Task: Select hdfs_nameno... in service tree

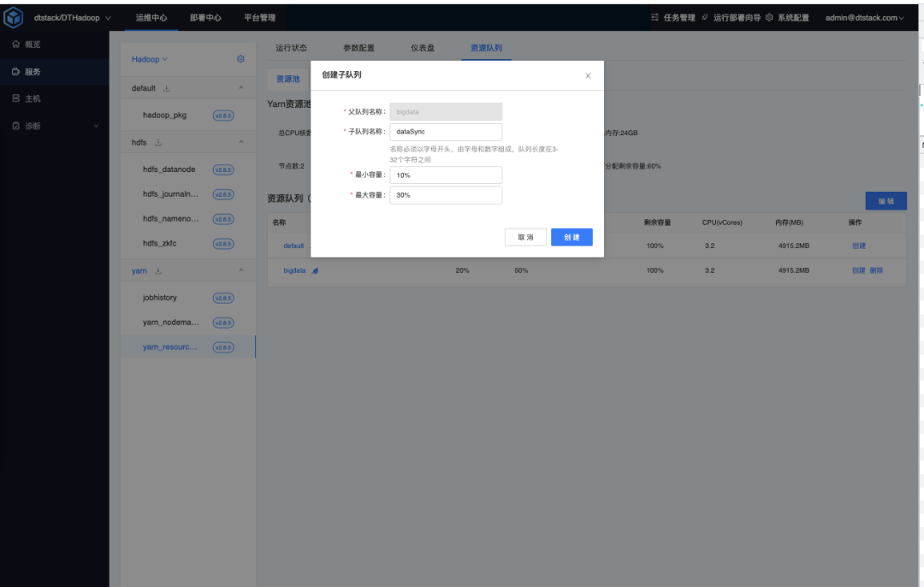Action: (x=171, y=219)
